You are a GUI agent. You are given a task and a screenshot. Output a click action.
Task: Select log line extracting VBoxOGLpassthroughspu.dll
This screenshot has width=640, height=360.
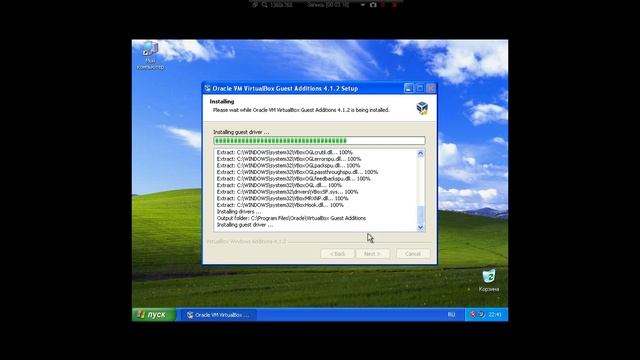click(297, 172)
